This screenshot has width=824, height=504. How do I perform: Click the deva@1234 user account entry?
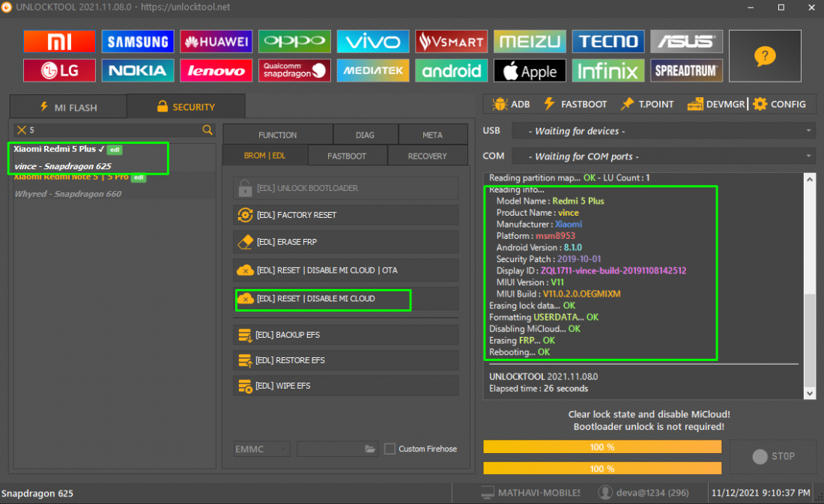(643, 493)
